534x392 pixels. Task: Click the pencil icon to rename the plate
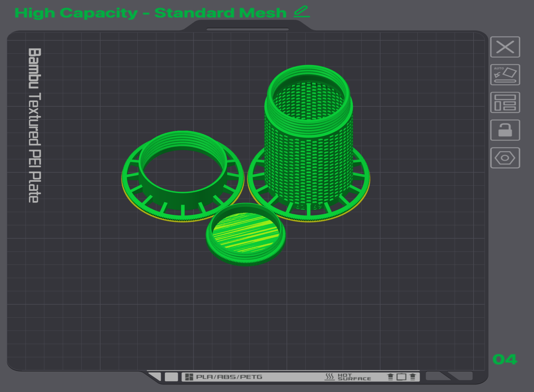301,12
